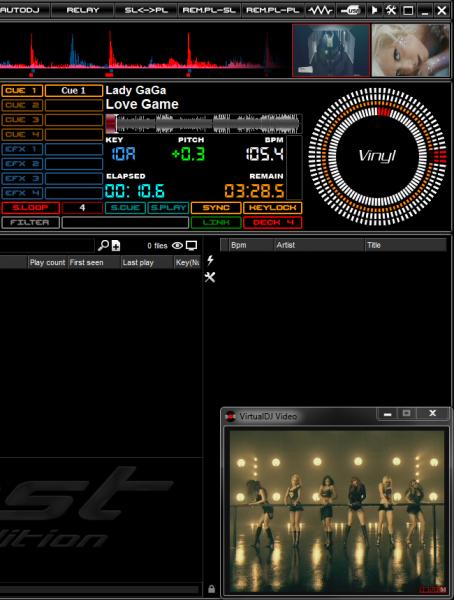Click the REM.PL-SL button
454x600 pixels.
click(209, 10)
